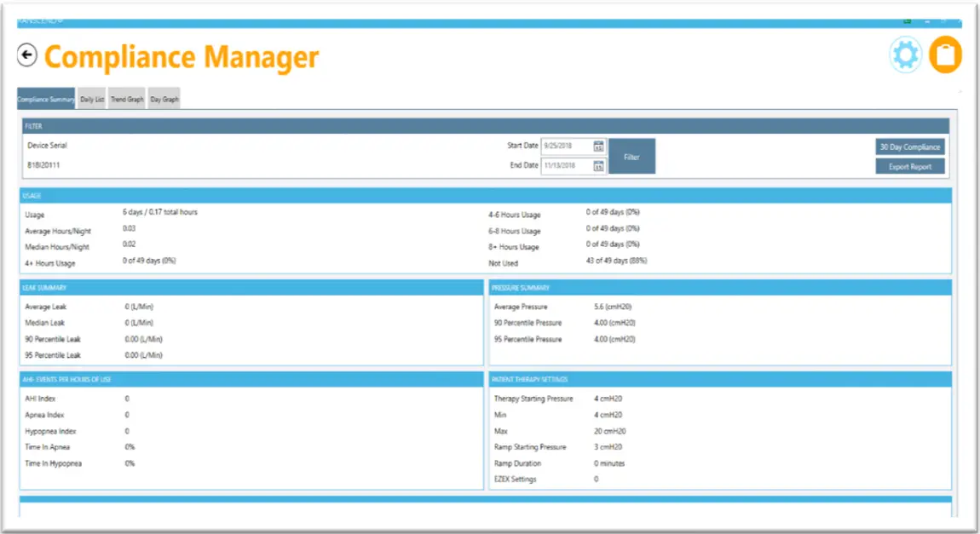Click the 90 Percentile Pressure label
The height and width of the screenshot is (534, 980).
pos(527,323)
